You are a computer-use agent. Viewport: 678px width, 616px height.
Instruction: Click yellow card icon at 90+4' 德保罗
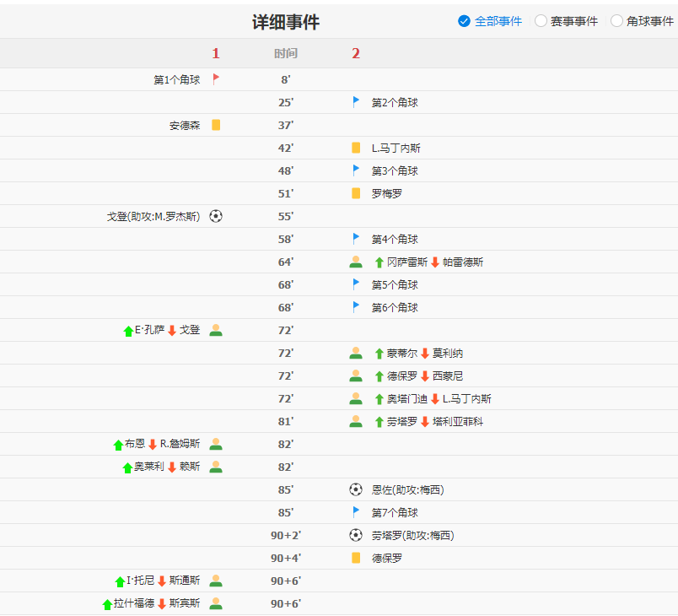coord(356,558)
